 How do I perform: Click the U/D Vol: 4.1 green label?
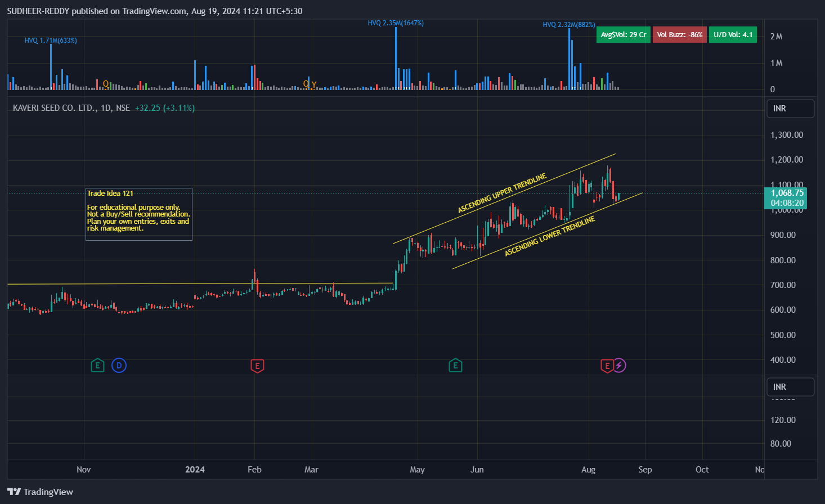[x=733, y=34]
